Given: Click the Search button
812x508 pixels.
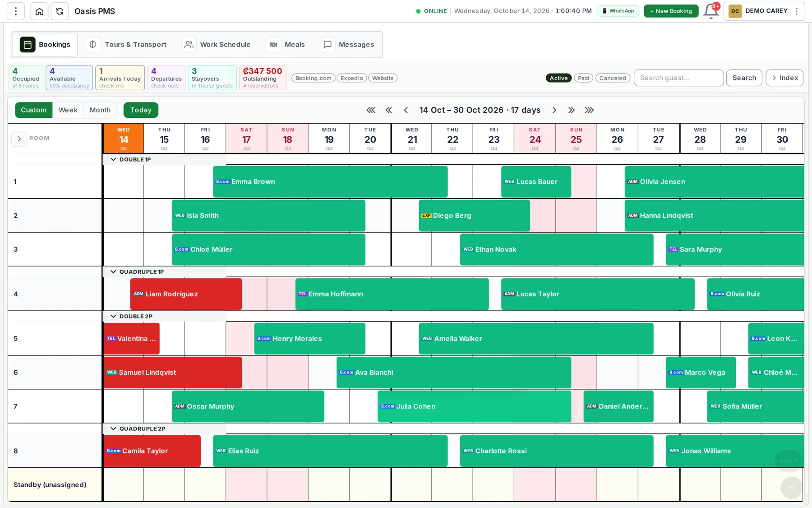Looking at the screenshot, I should (x=744, y=78).
